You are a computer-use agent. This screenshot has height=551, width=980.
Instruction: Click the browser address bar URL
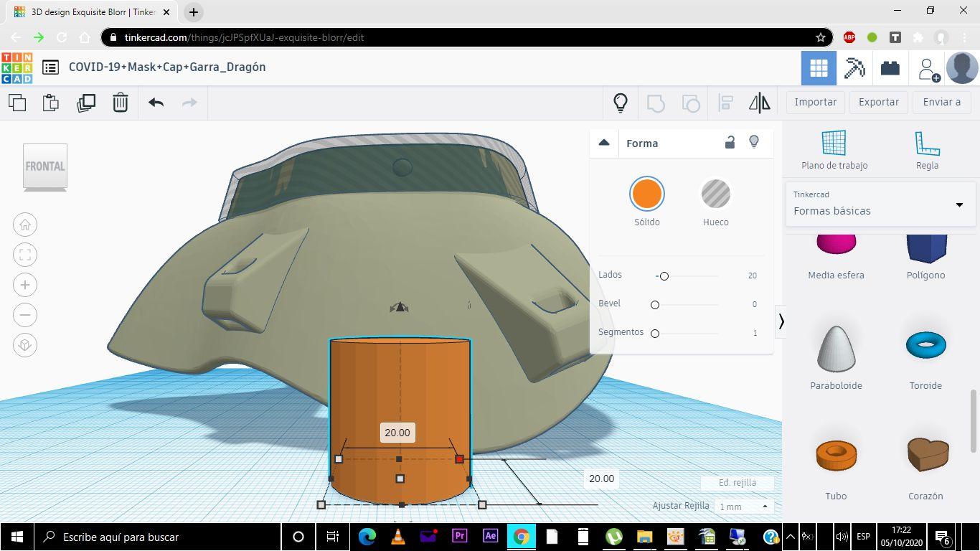pos(245,37)
